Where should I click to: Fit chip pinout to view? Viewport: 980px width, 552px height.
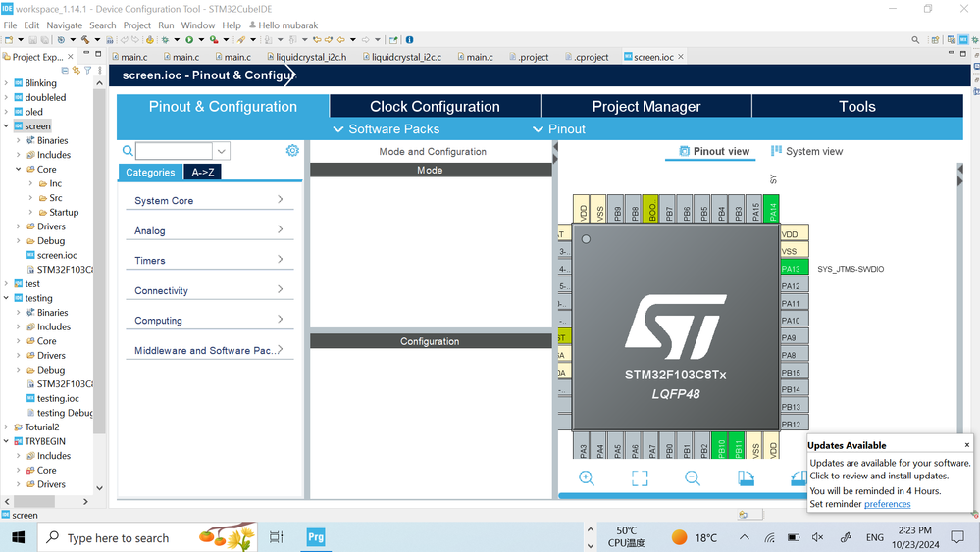tap(640, 478)
